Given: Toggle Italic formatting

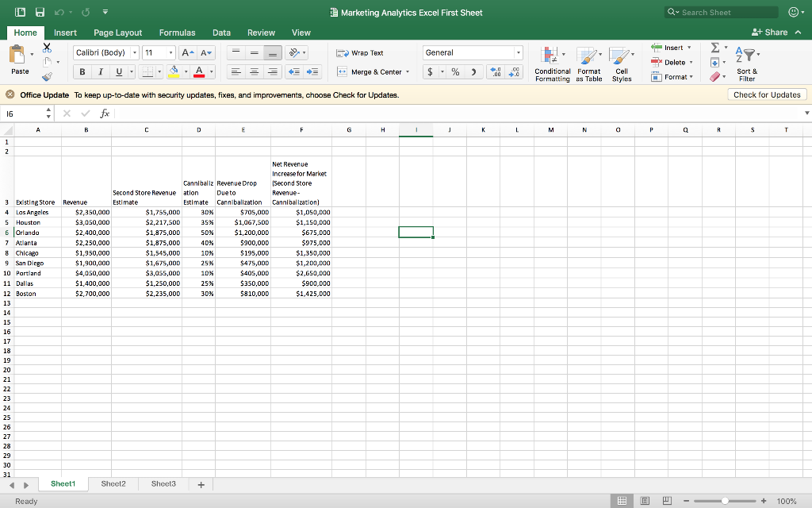Looking at the screenshot, I should tap(101, 72).
